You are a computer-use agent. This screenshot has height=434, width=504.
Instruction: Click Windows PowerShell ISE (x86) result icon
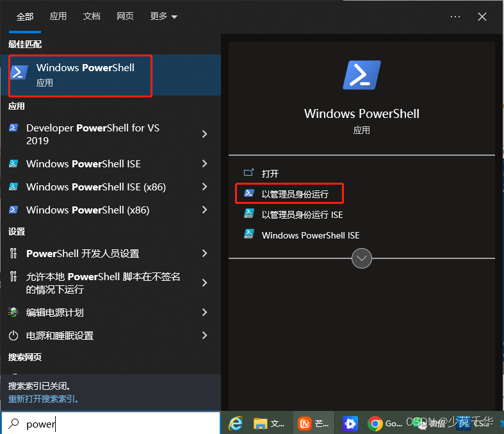pos(13,187)
